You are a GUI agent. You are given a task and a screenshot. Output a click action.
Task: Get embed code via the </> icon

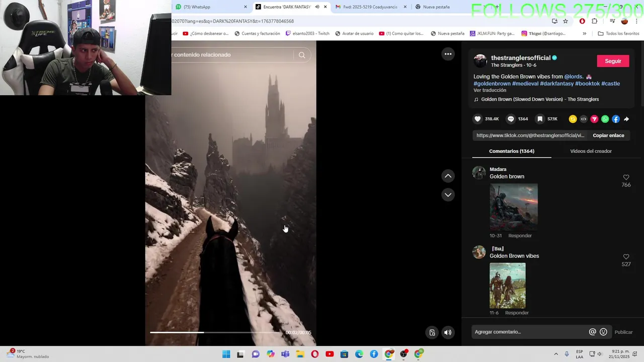click(584, 119)
